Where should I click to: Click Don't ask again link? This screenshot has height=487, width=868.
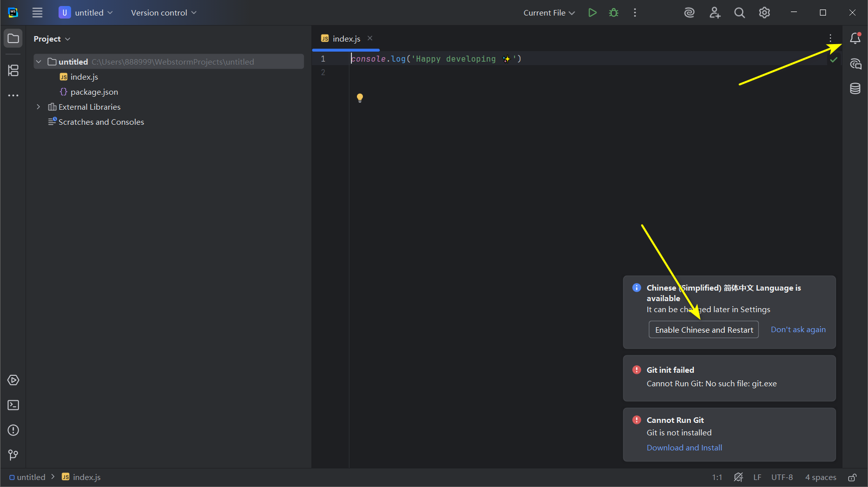tap(798, 330)
